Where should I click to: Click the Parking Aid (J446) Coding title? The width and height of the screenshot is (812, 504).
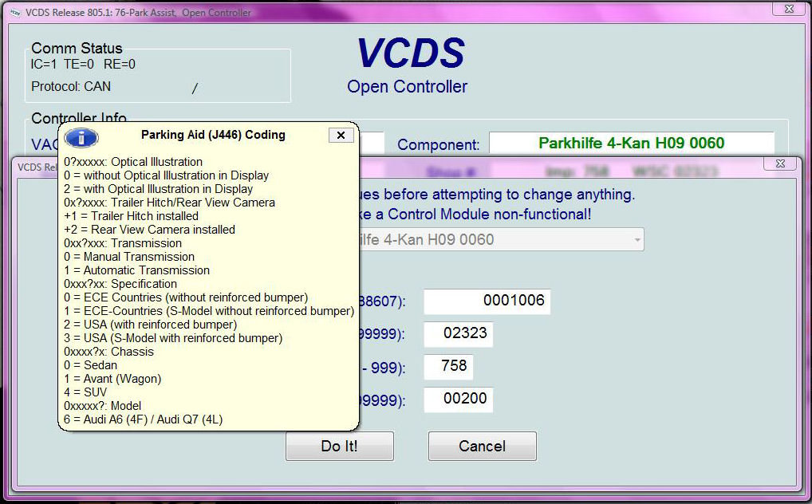213,135
